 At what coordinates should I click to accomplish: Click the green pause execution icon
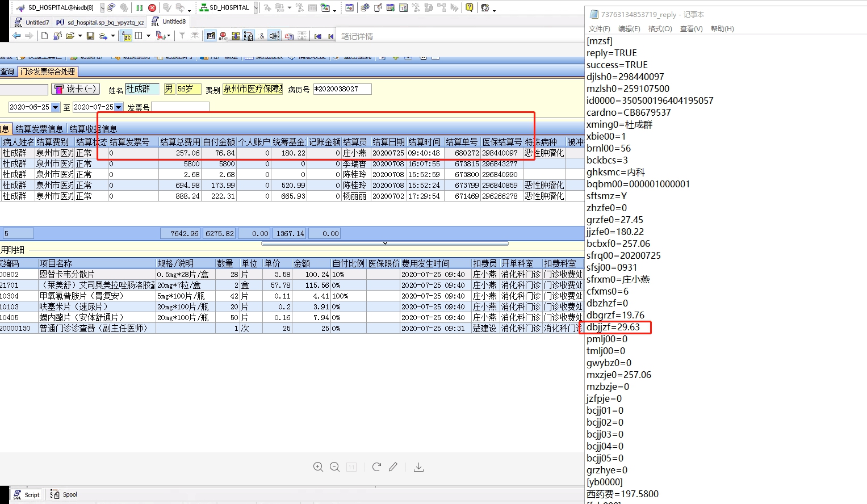click(x=140, y=8)
